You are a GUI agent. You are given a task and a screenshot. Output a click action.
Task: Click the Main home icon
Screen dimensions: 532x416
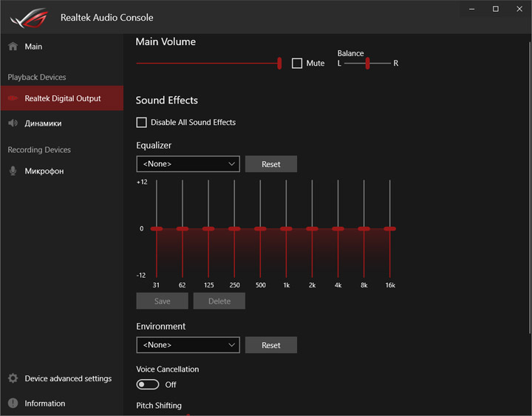(x=13, y=47)
